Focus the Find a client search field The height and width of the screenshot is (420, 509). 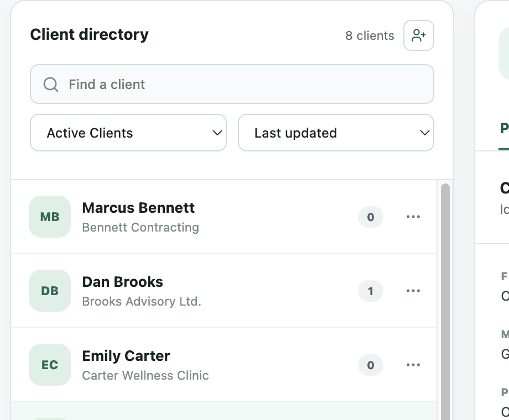coord(232,85)
